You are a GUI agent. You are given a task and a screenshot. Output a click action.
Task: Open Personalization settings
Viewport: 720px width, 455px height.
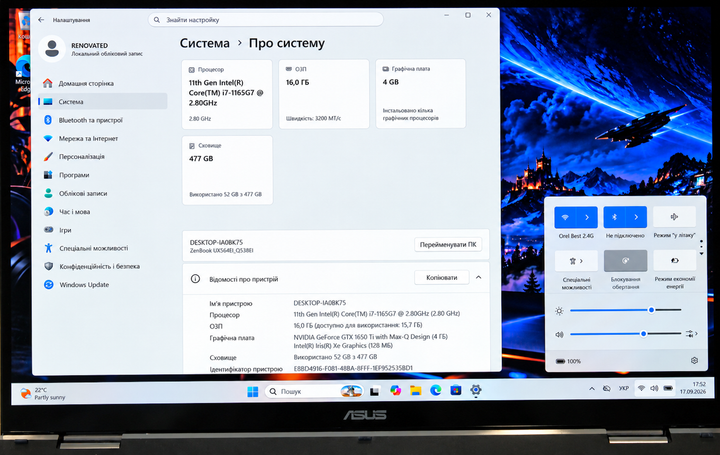[x=103, y=157]
